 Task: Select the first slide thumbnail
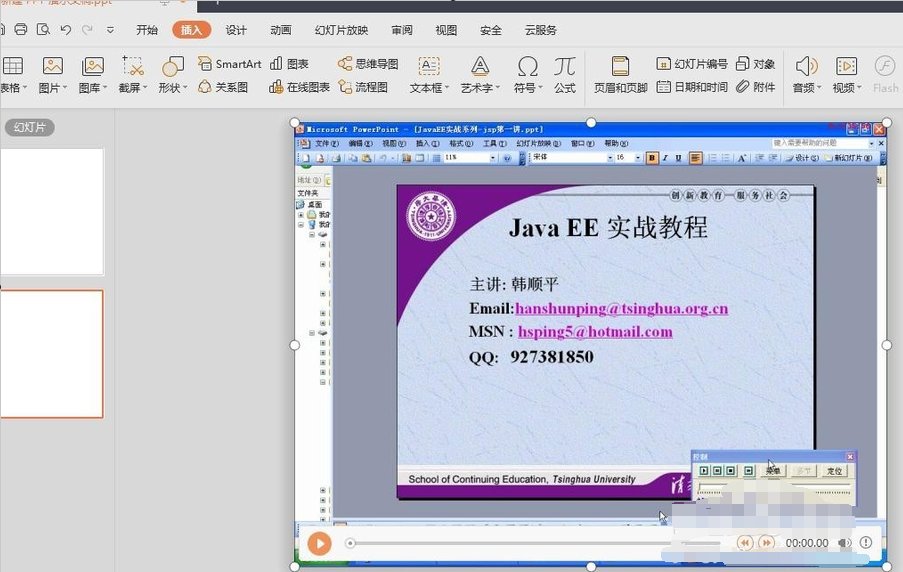coord(50,211)
